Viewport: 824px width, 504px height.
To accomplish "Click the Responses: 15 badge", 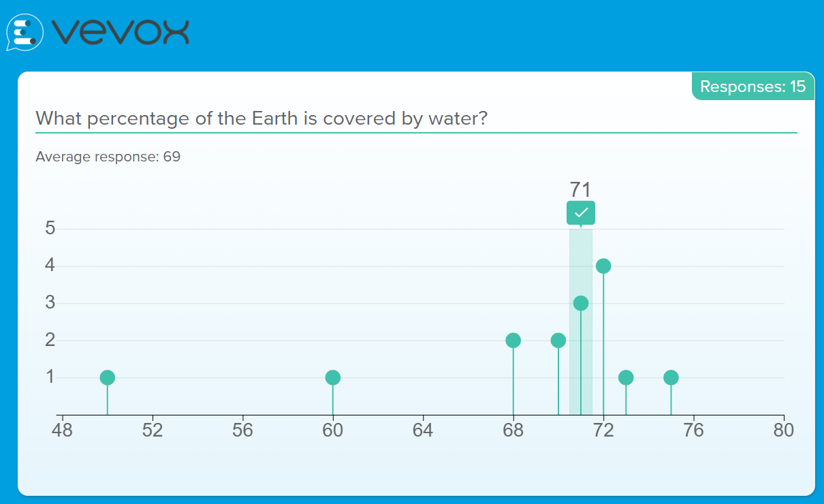I will coord(753,86).
